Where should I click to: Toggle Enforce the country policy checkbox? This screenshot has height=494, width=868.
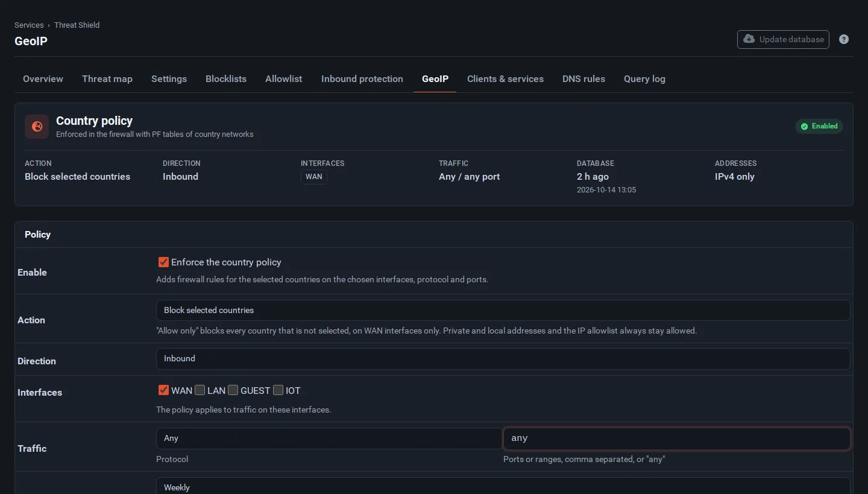tap(163, 262)
